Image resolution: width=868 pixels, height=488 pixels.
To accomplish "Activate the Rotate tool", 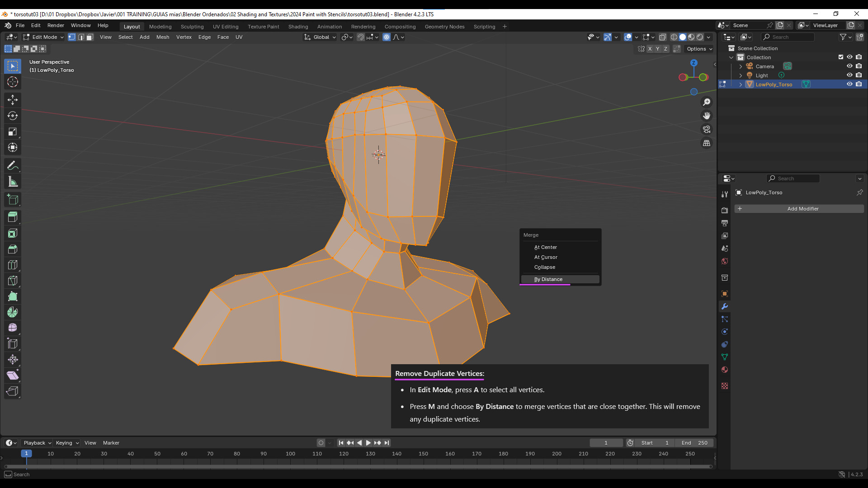I will point(13,116).
